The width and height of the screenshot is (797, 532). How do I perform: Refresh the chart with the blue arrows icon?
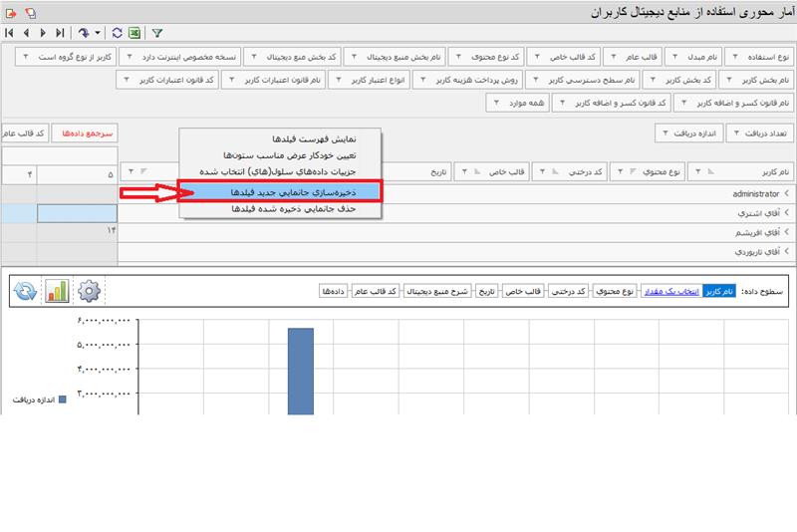pyautogui.click(x=25, y=291)
